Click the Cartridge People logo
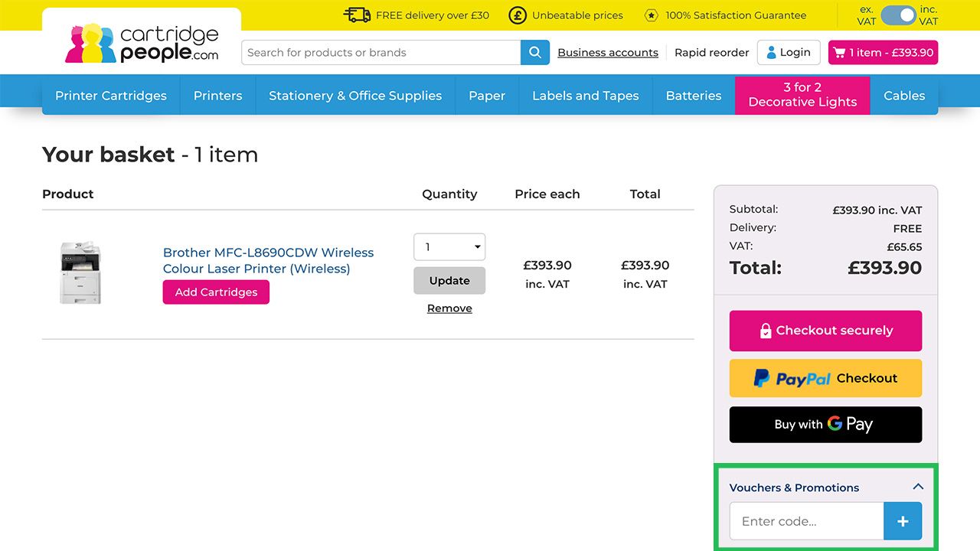The height and width of the screenshot is (551, 980). (x=142, y=44)
